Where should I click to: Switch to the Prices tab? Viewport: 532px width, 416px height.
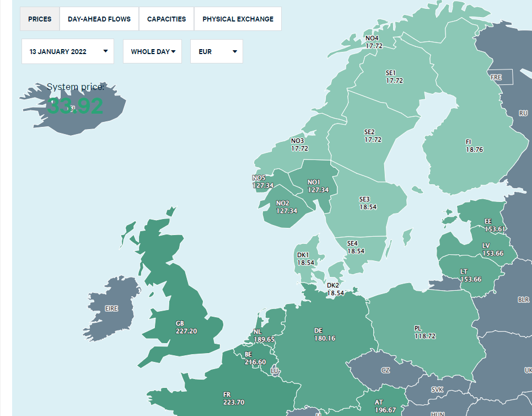[x=40, y=19]
